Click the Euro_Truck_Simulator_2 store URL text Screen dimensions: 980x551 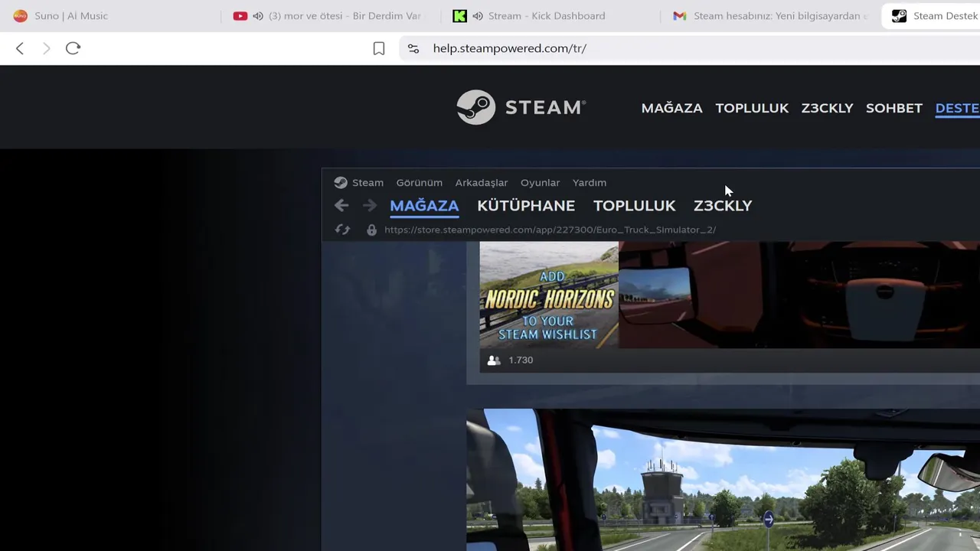click(550, 230)
